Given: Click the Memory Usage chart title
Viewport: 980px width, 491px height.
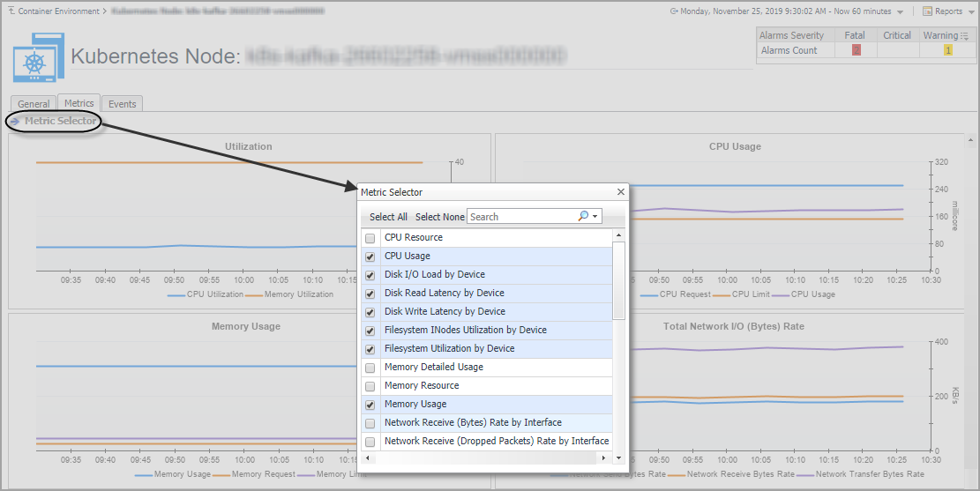Looking at the screenshot, I should point(245,326).
